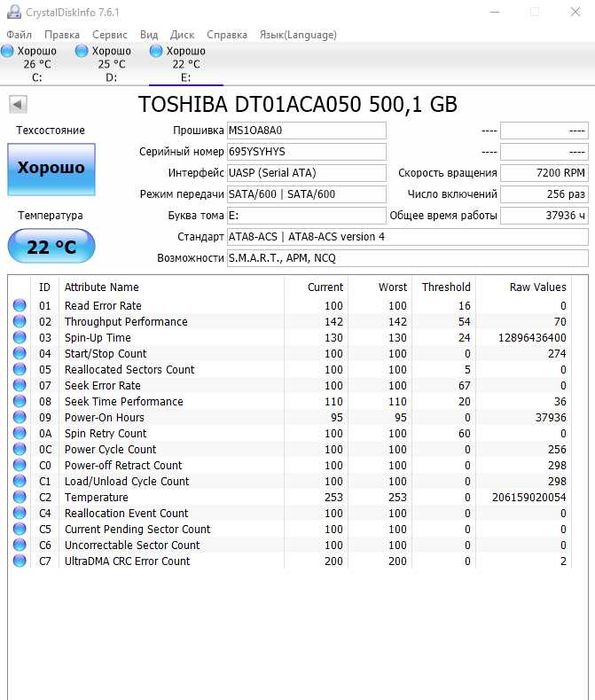
Task: Click the raw value 12896436400
Action: tap(532, 338)
